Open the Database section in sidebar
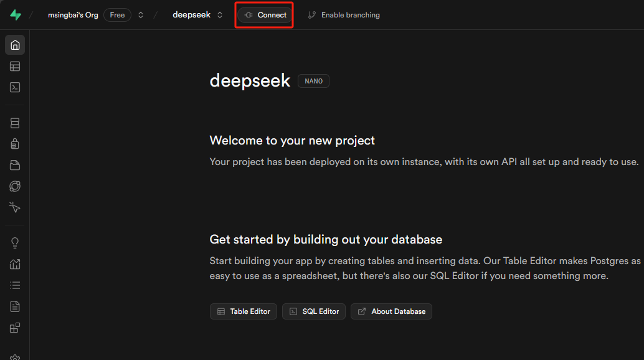The width and height of the screenshot is (644, 360). tap(15, 123)
